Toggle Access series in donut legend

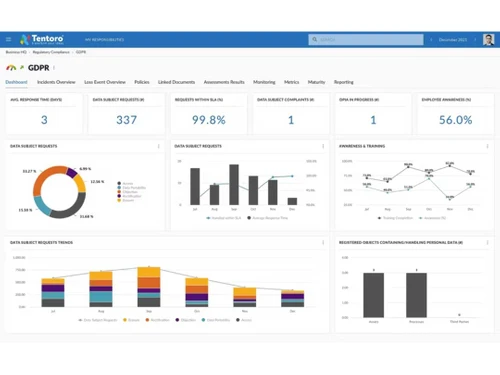[x=125, y=183]
